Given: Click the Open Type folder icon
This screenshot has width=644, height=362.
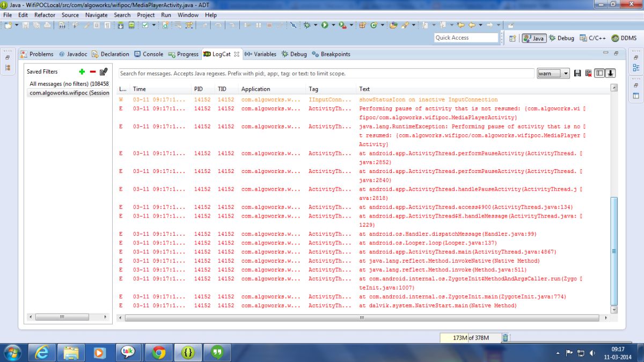Looking at the screenshot, I should pos(393,25).
